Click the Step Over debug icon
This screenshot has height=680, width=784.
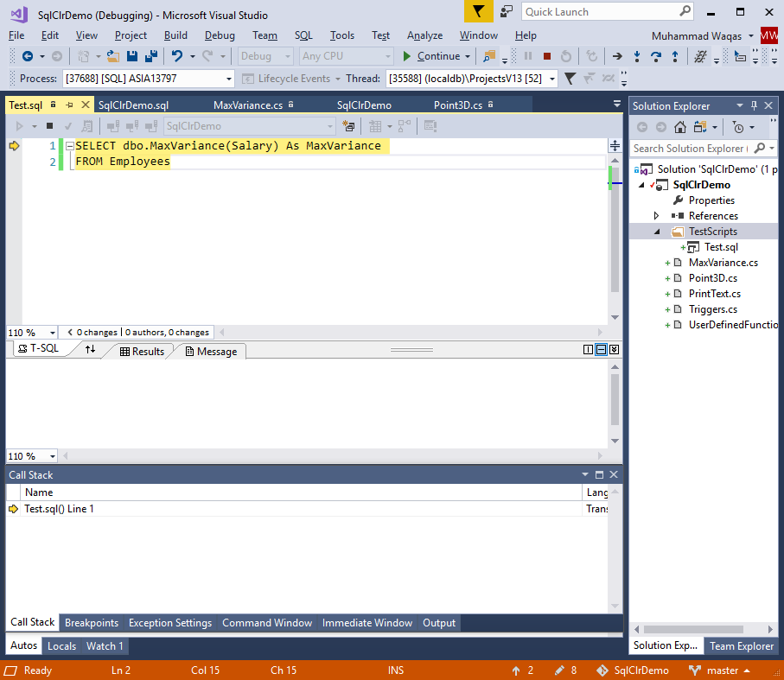[x=656, y=56]
